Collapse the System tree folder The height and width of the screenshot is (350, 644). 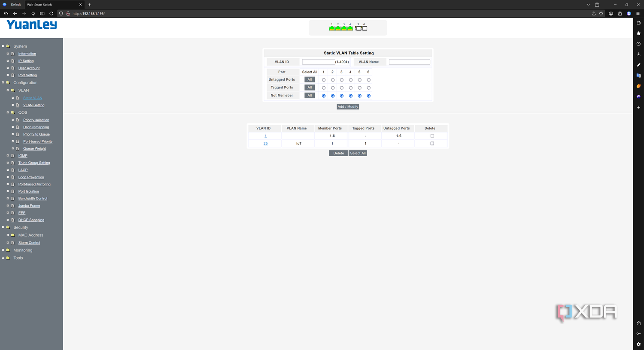(3, 46)
